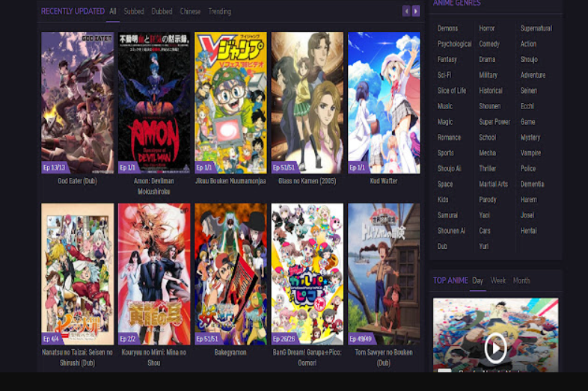Click the Kud Wafter title link
The height and width of the screenshot is (391, 588).
point(384,181)
